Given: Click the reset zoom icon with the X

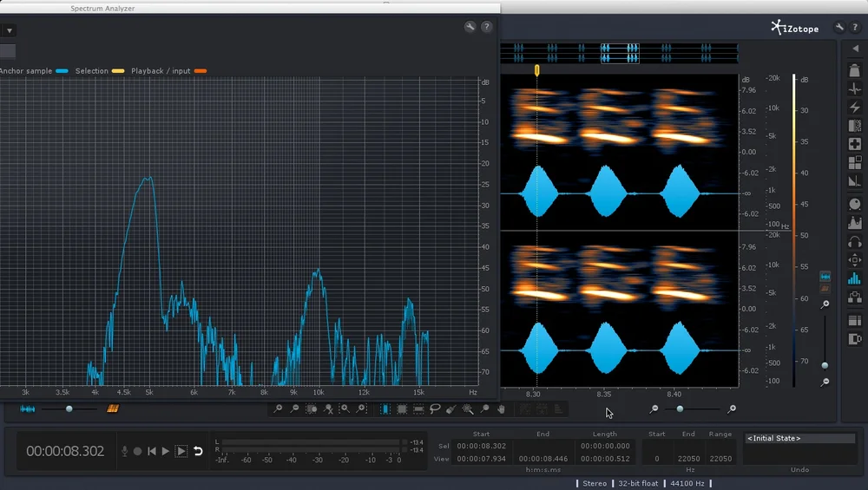Looking at the screenshot, I should coord(328,408).
